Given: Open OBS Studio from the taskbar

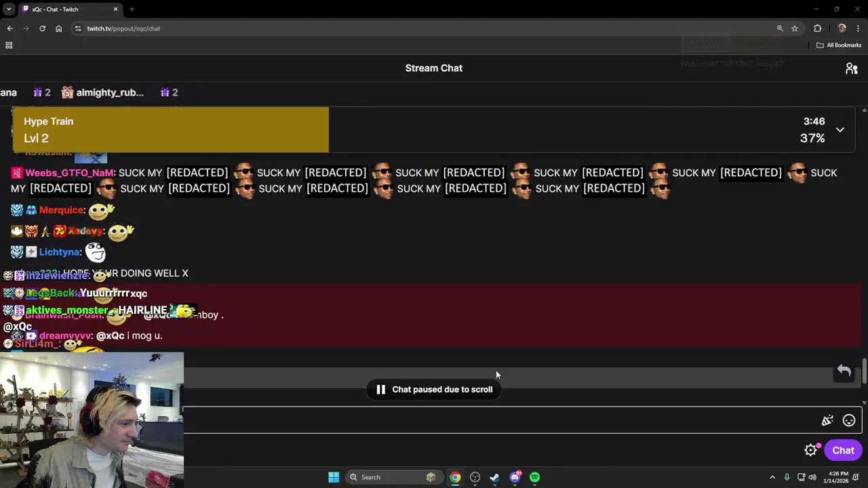Looking at the screenshot, I should tap(475, 477).
